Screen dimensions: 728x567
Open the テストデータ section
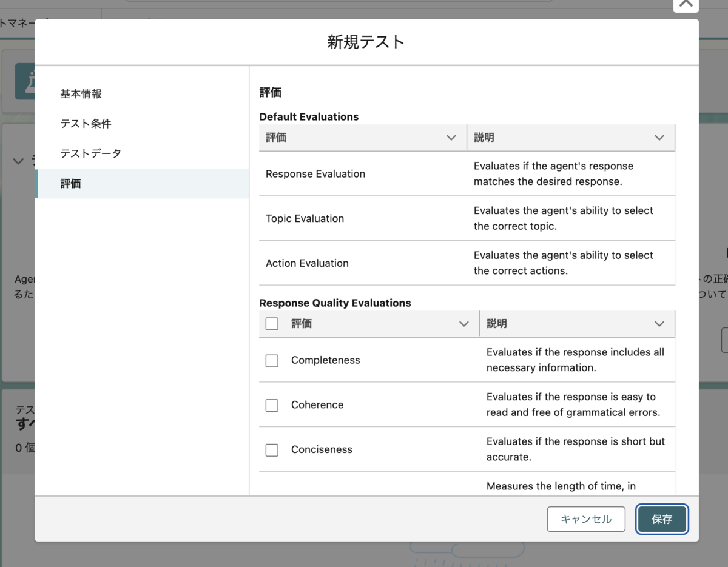tap(90, 153)
